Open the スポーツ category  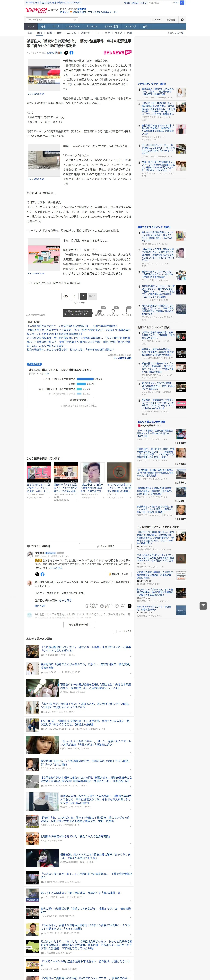tap(86, 33)
